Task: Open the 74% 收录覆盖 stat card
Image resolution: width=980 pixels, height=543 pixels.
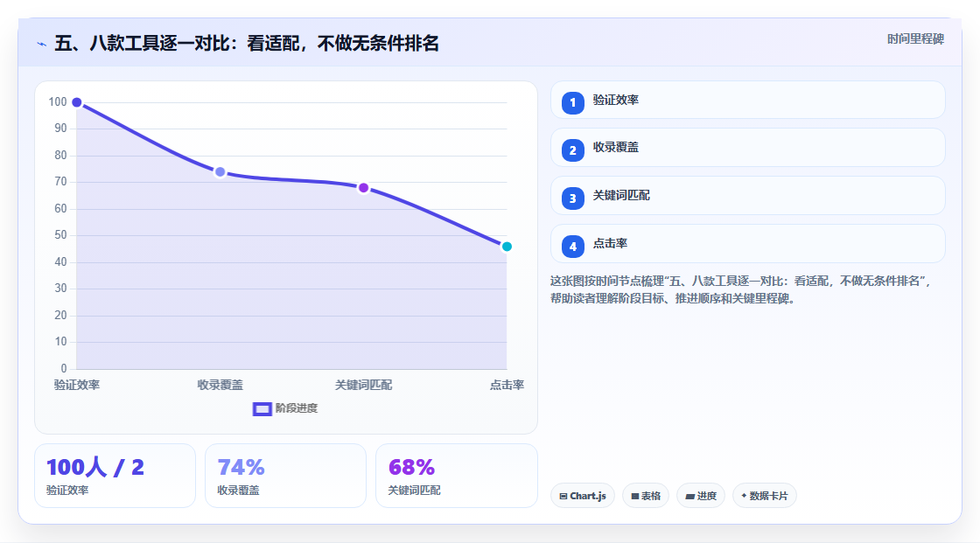Action: tap(285, 477)
